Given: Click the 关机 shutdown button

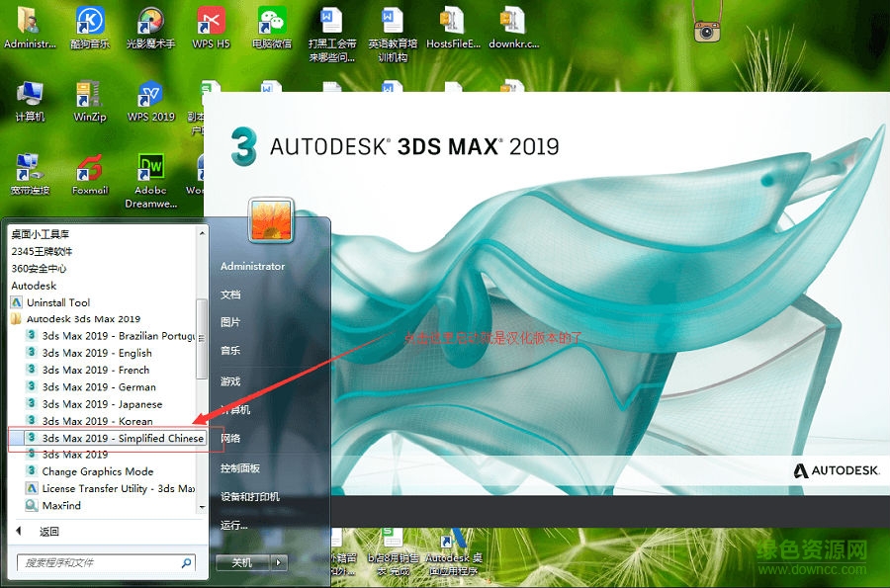Looking at the screenshot, I should point(241,562).
